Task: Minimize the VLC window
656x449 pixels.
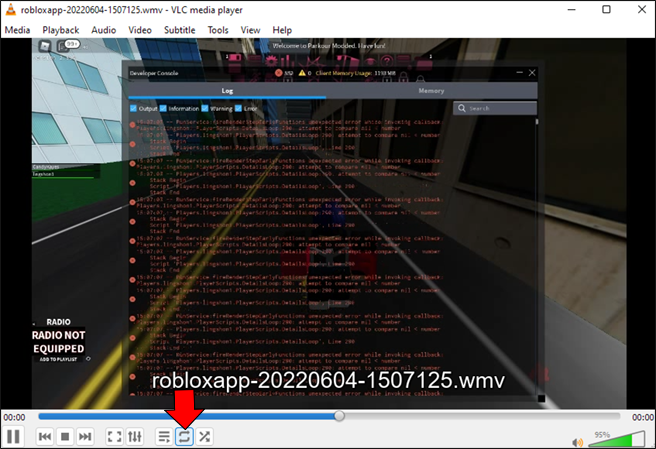Action: click(571, 10)
